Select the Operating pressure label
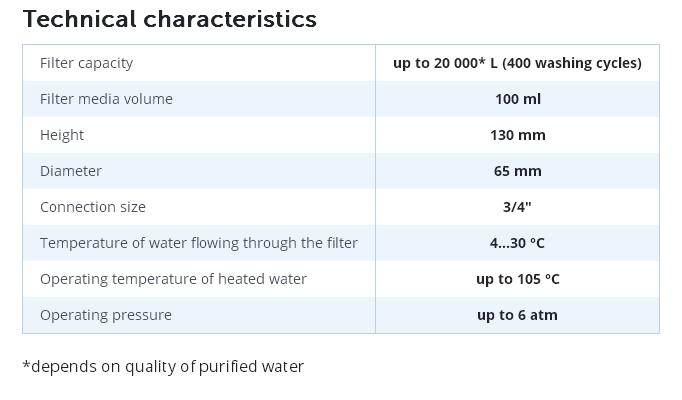 [x=106, y=315]
